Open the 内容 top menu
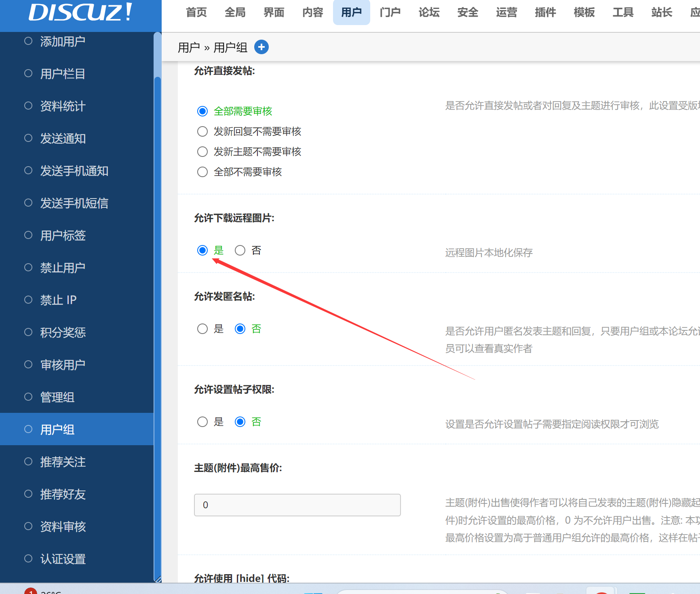 (x=313, y=13)
